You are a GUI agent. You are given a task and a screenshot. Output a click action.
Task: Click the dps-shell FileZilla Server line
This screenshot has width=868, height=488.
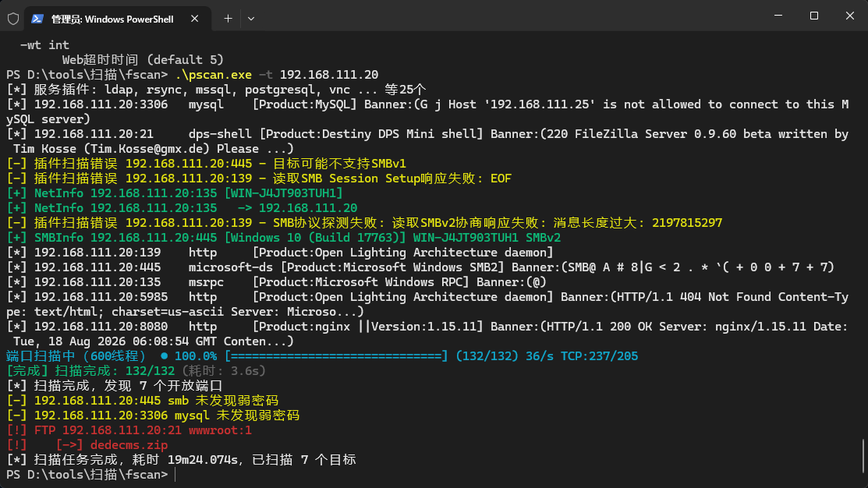coord(427,142)
